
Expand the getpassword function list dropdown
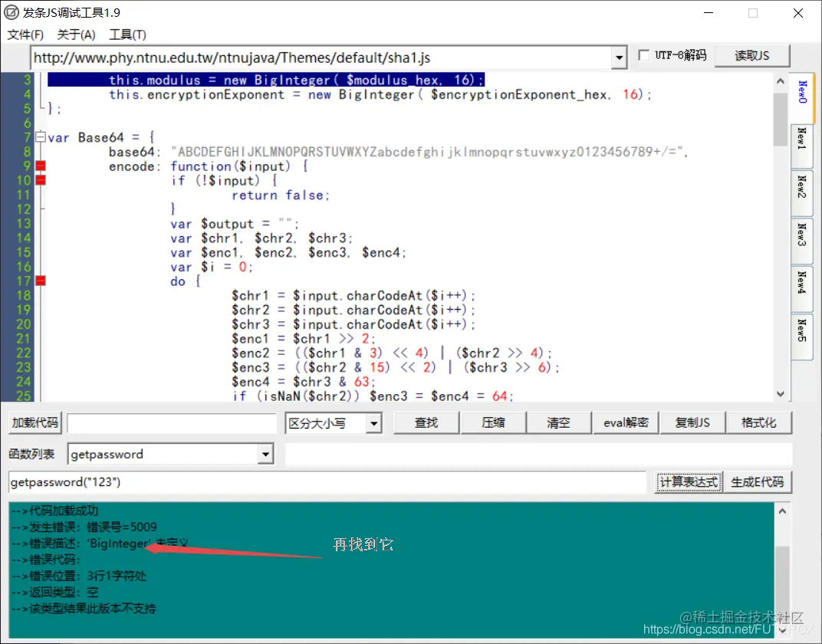(x=266, y=455)
